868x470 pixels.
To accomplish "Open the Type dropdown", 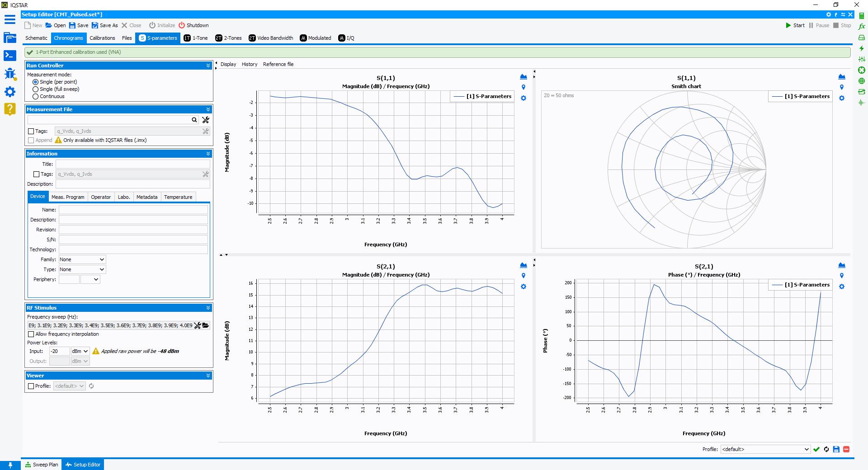I will coord(82,269).
